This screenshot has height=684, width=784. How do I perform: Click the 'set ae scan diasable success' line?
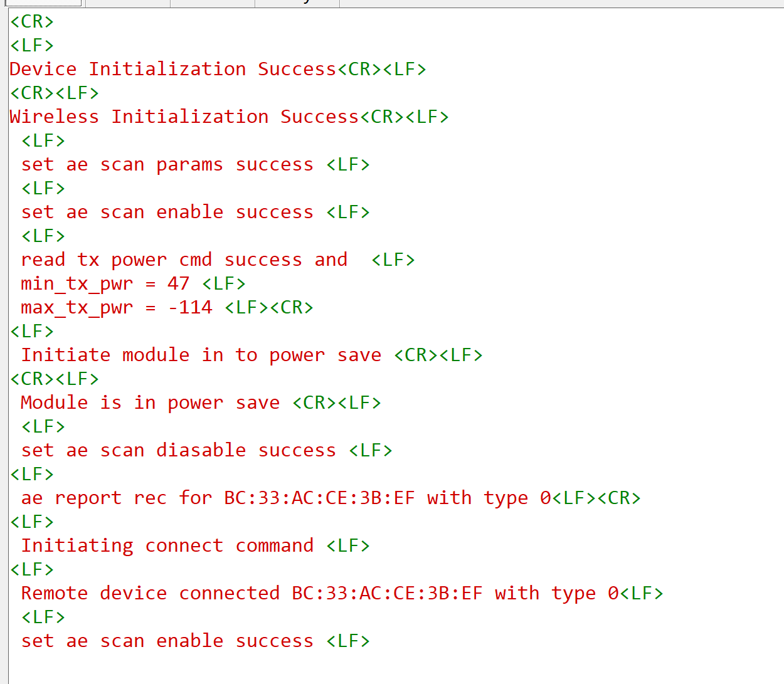pyautogui.click(x=178, y=450)
